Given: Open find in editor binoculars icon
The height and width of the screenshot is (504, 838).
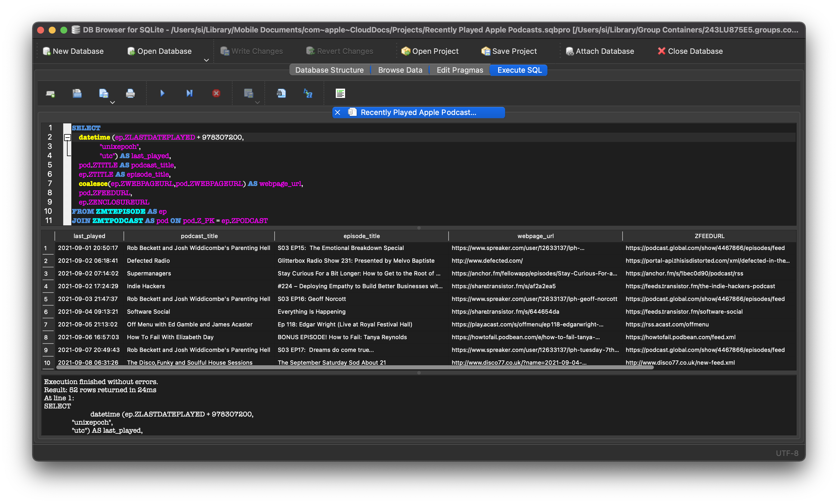Looking at the screenshot, I should click(281, 93).
